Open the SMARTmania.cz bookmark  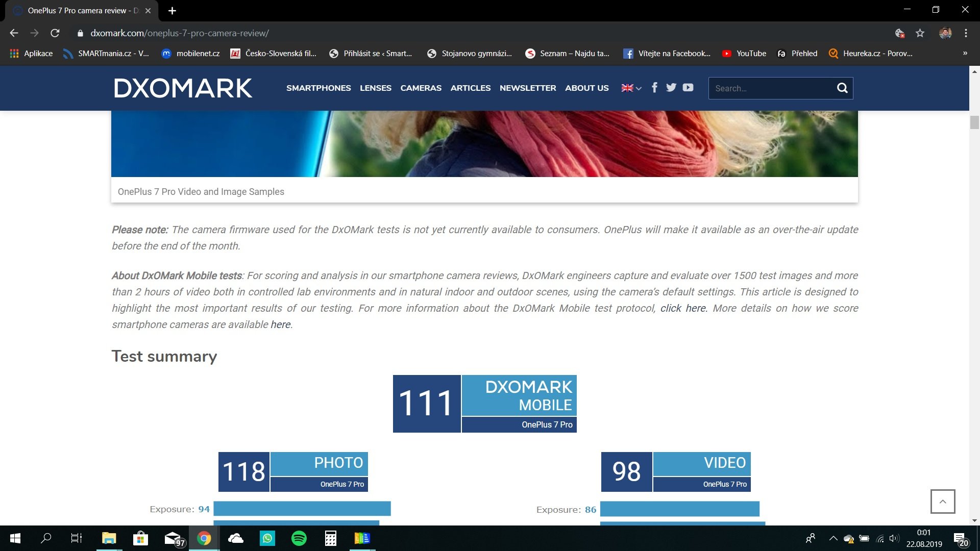[106, 54]
